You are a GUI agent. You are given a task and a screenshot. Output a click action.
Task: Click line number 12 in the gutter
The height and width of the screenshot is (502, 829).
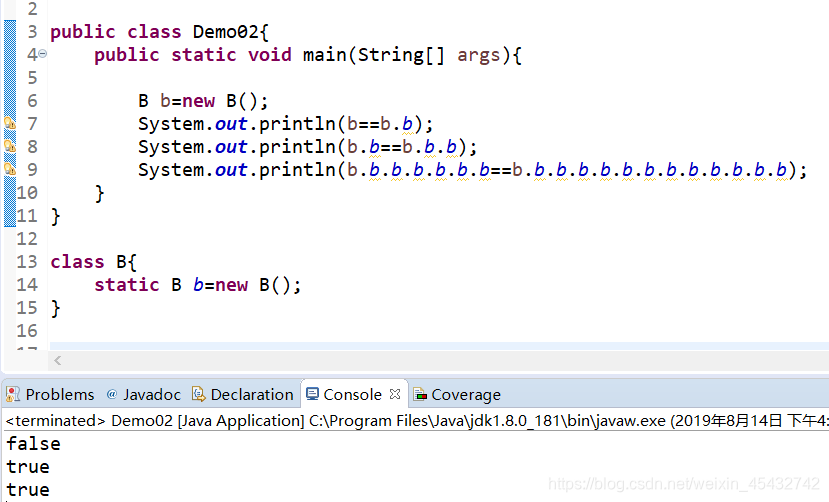click(27, 239)
